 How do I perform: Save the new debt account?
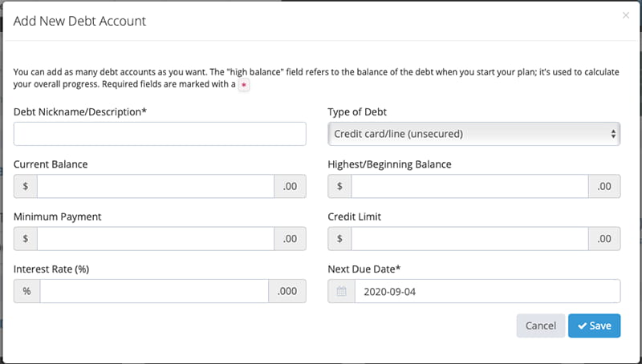pyautogui.click(x=595, y=326)
